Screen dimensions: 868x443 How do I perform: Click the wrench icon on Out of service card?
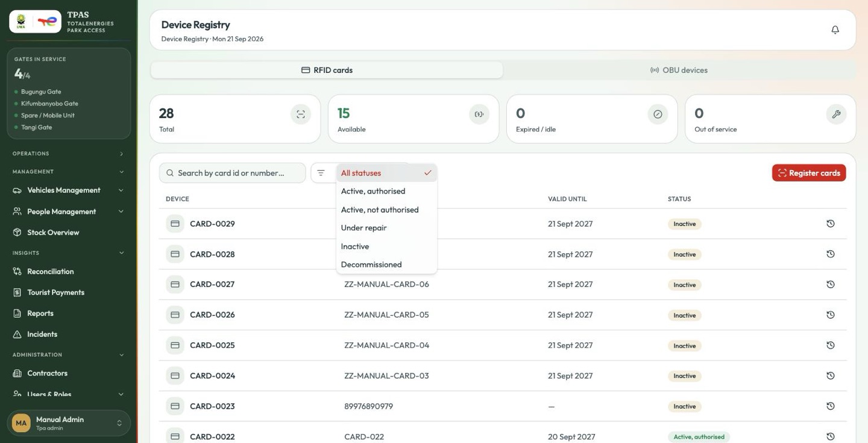tap(836, 115)
